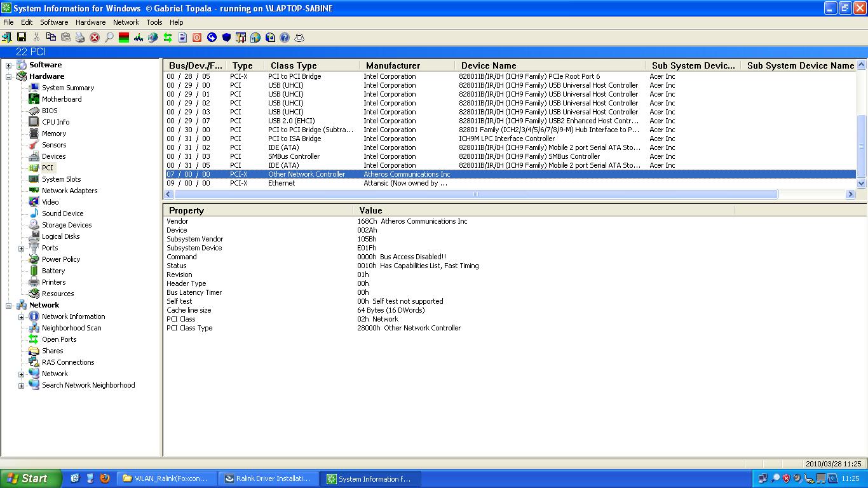Select Video under Hardware

(50, 202)
